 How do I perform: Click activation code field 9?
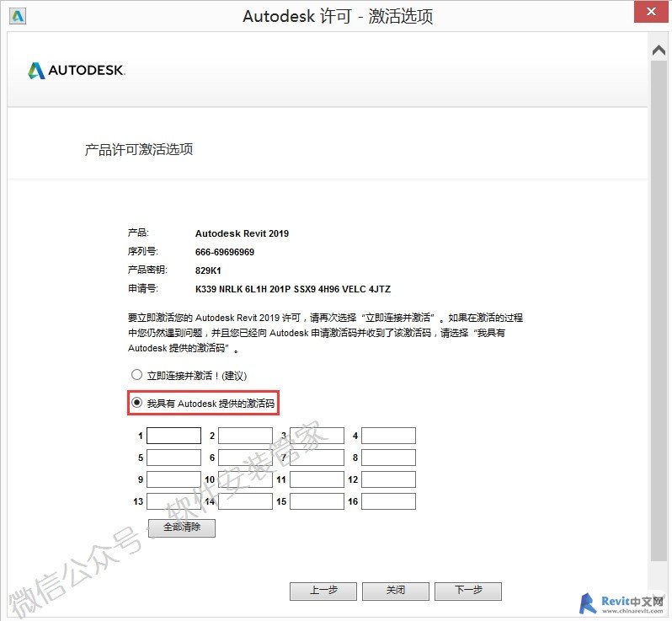[173, 479]
